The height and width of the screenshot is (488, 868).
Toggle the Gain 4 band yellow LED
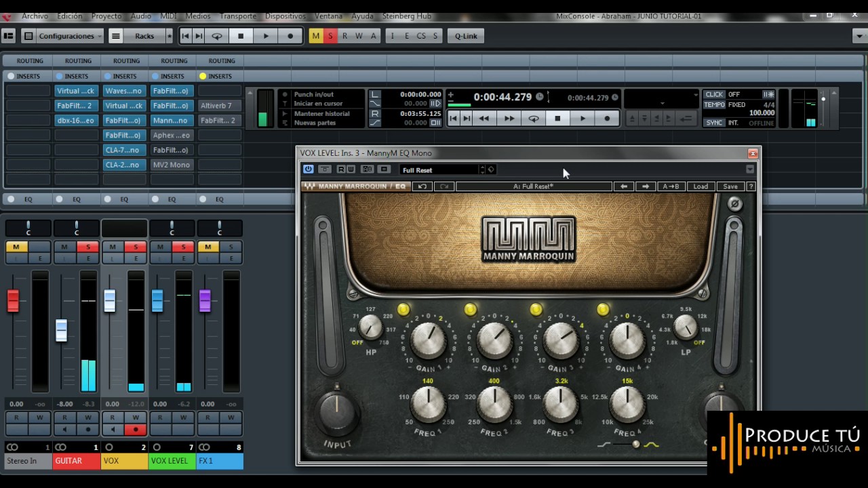click(603, 310)
